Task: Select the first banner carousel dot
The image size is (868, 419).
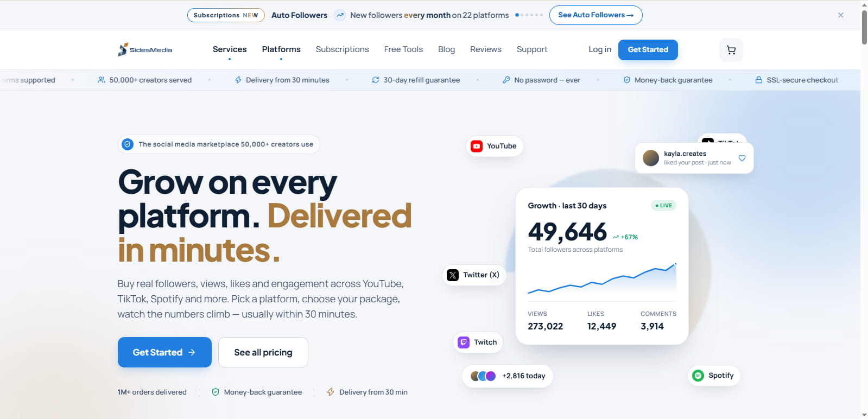Action: pos(517,15)
